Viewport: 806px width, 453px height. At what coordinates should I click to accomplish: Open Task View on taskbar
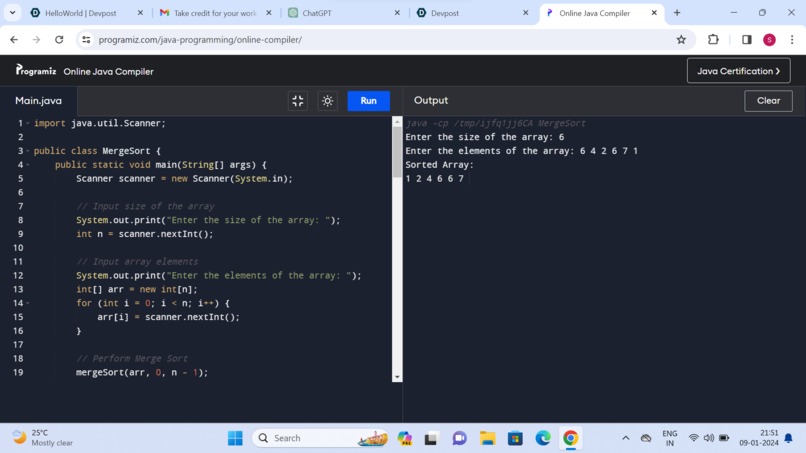pos(431,438)
